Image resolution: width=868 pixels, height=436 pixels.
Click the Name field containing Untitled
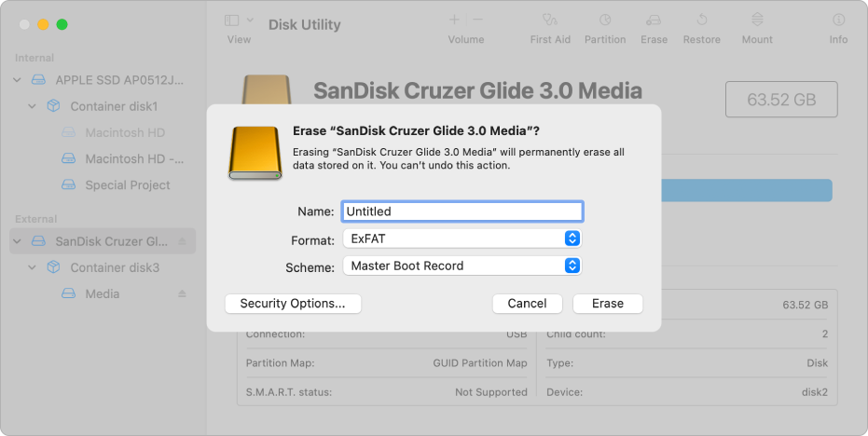462,211
